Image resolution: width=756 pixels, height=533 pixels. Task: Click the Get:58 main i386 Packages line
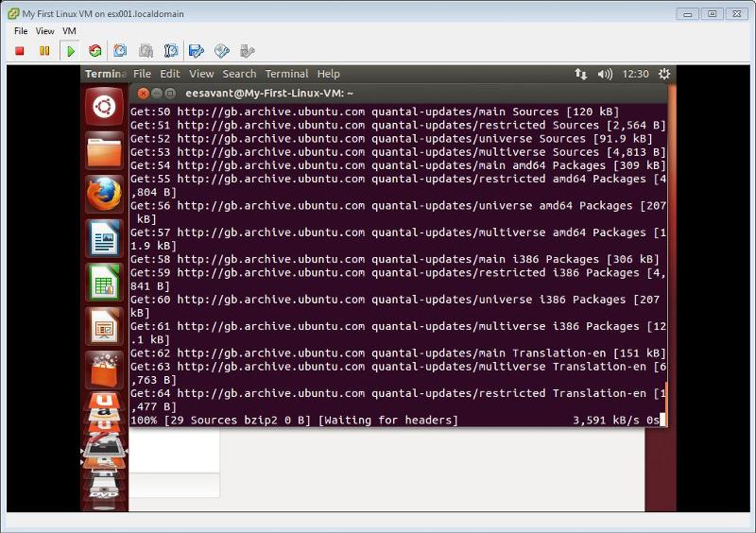point(395,260)
